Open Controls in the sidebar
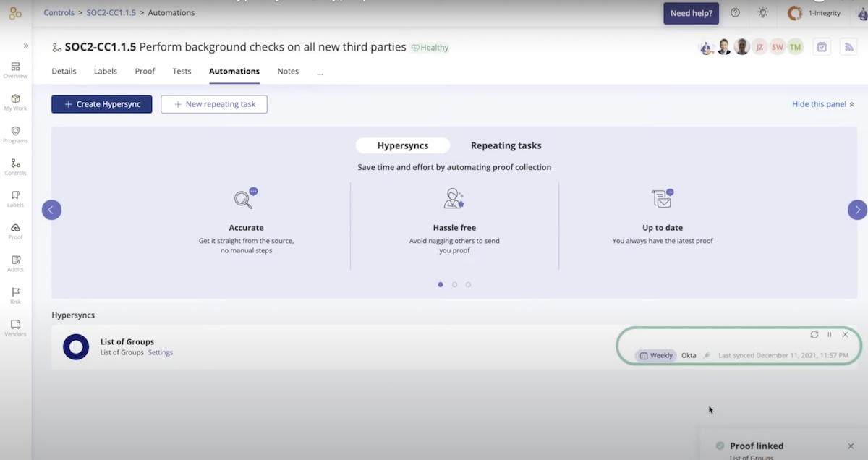Viewport: 868px width, 460px height. 15,167
